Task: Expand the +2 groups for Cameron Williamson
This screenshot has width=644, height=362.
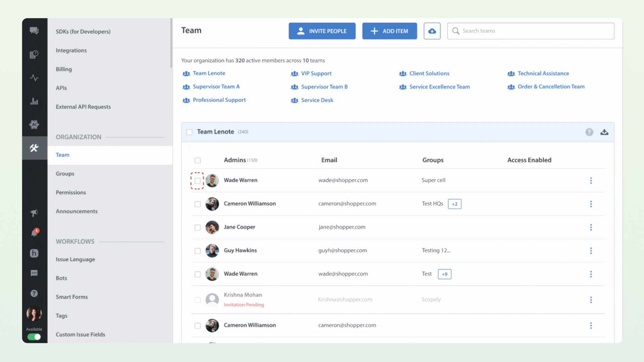Action: pos(454,204)
